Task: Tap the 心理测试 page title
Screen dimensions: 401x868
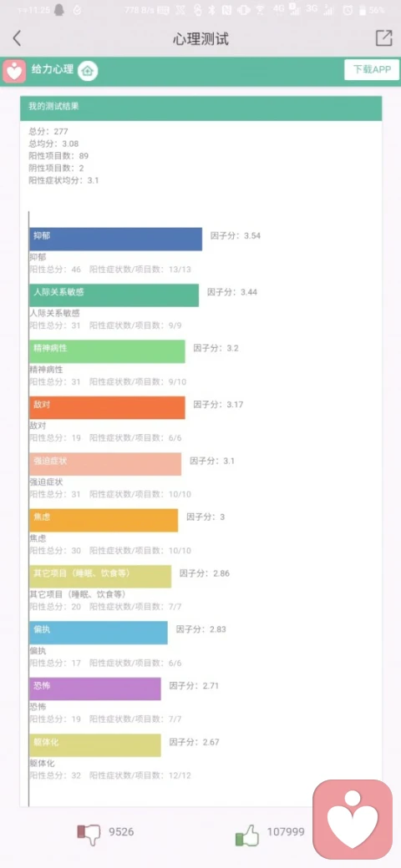Action: point(200,38)
